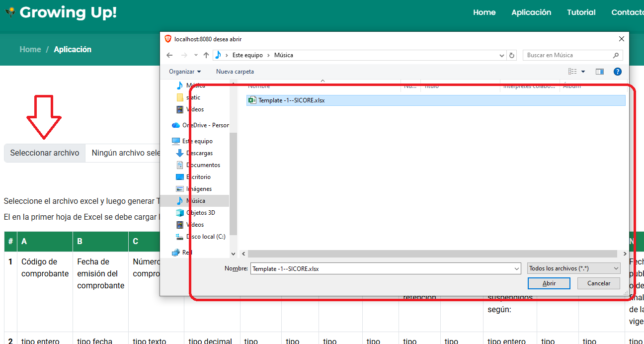Select file Template -1--SICORE.xlsx
The width and height of the screenshot is (644, 344).
click(x=435, y=100)
